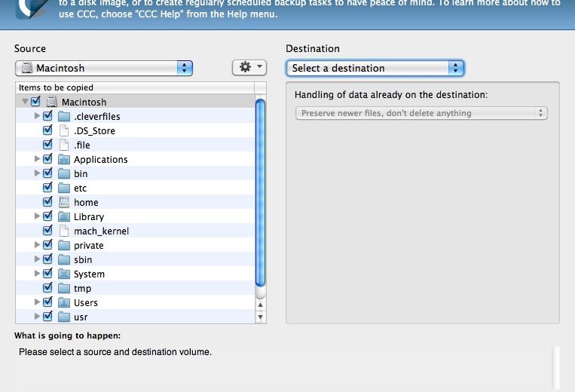The height and width of the screenshot is (392, 575).
Task: Click the Applications folder icon
Action: coord(64,159)
